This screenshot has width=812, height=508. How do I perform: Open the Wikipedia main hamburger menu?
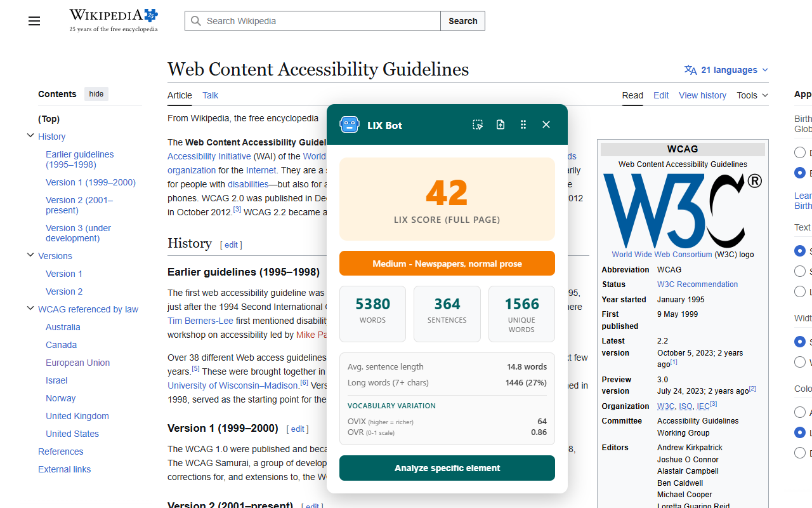(x=34, y=21)
